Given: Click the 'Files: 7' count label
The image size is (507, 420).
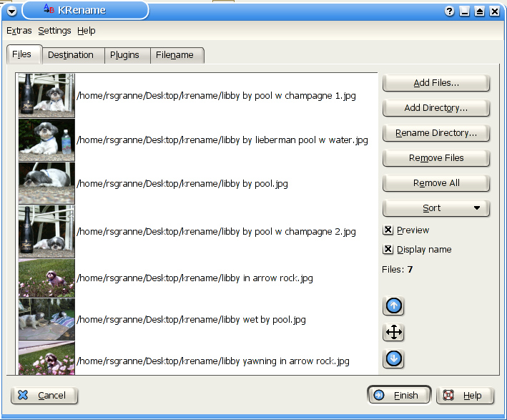Looking at the screenshot, I should click(x=397, y=269).
